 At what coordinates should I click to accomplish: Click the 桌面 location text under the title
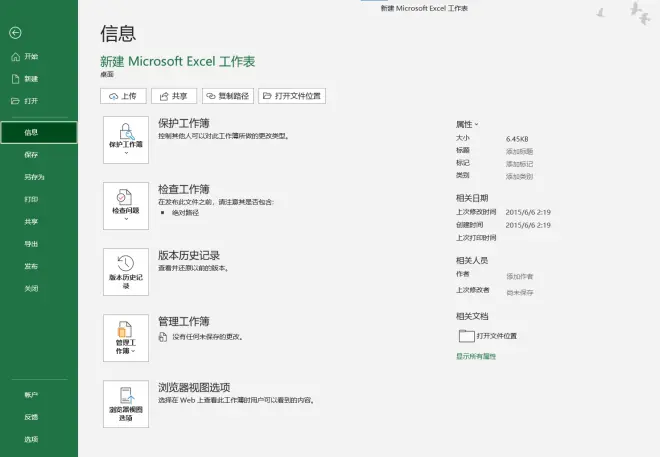(107, 74)
